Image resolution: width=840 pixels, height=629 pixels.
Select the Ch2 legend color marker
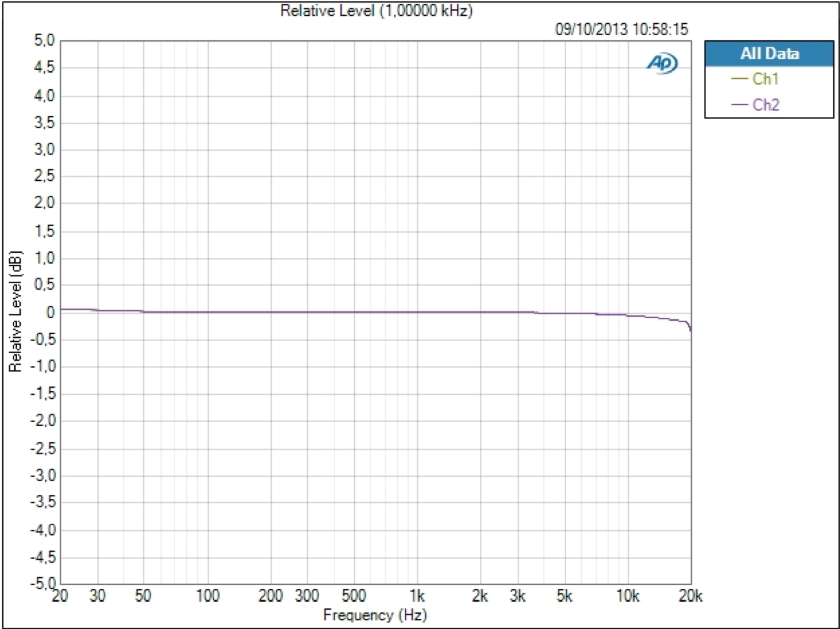tap(739, 105)
